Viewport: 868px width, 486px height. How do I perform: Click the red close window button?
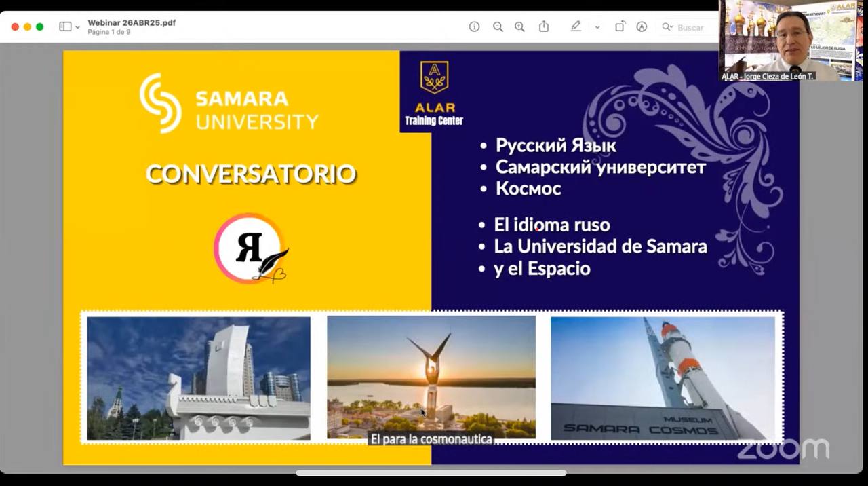point(15,26)
